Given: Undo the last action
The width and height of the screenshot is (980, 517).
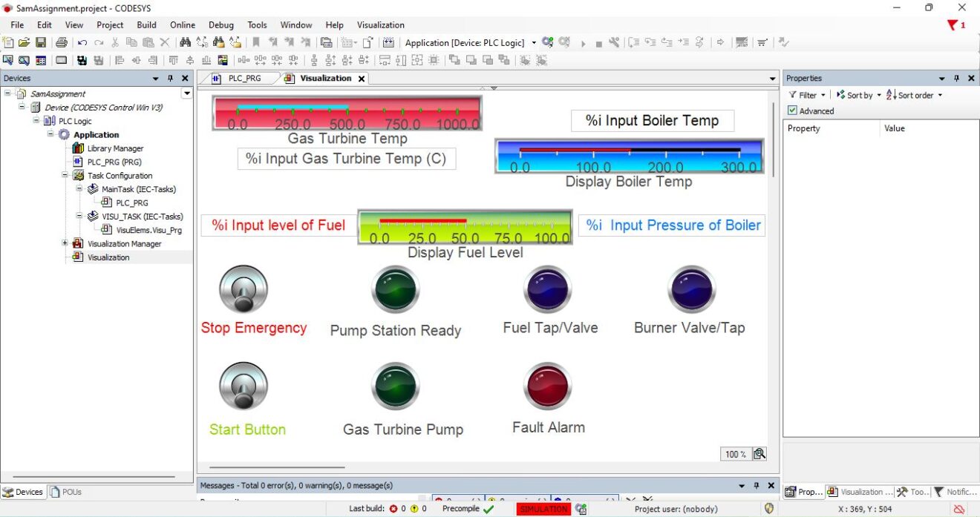Looking at the screenshot, I should 82,42.
